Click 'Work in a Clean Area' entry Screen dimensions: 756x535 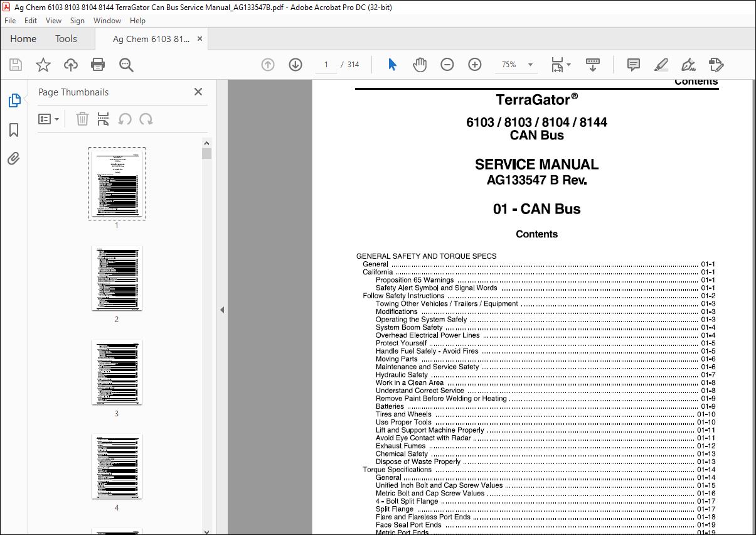[x=410, y=382]
